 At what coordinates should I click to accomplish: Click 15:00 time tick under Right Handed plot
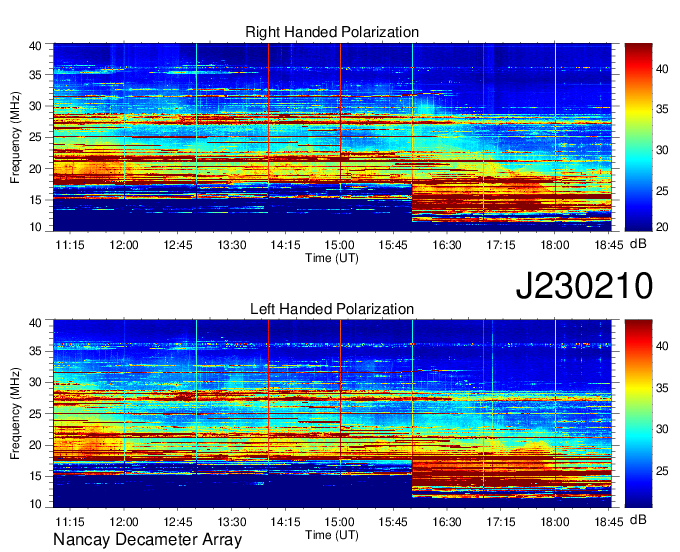tap(339, 245)
